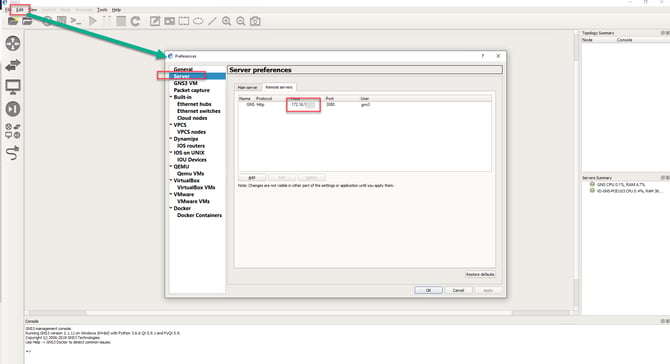This screenshot has height=364, width=670.
Task: Click the Topology Summary float panel icon
Action: tap(663, 33)
